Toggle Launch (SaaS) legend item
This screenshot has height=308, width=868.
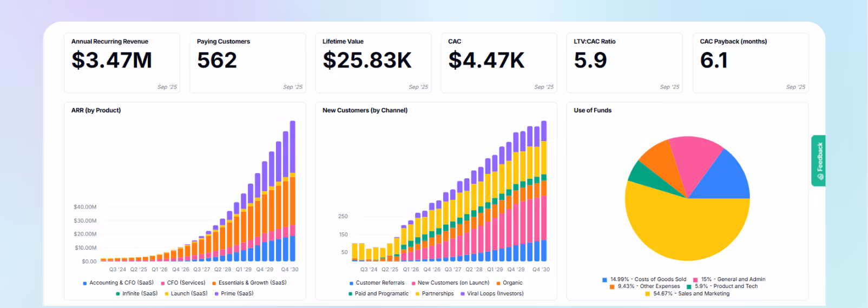point(186,293)
